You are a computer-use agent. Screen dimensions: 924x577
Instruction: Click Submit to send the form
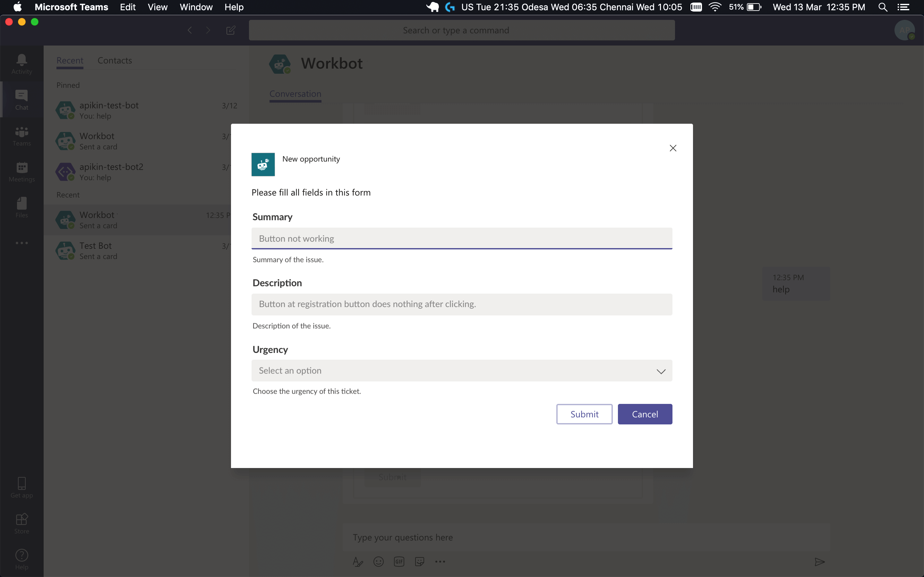[x=584, y=414]
